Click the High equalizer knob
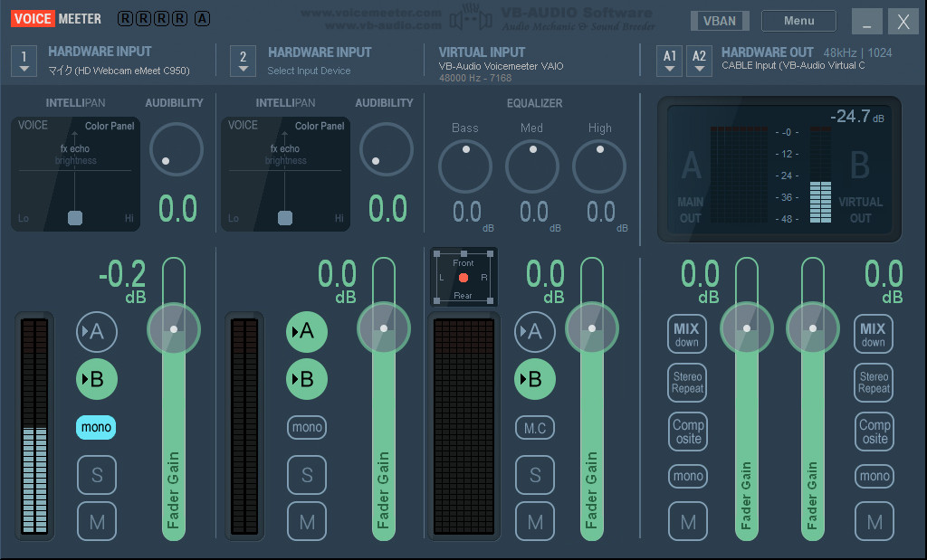Viewport: 927px width, 560px height. (x=599, y=166)
